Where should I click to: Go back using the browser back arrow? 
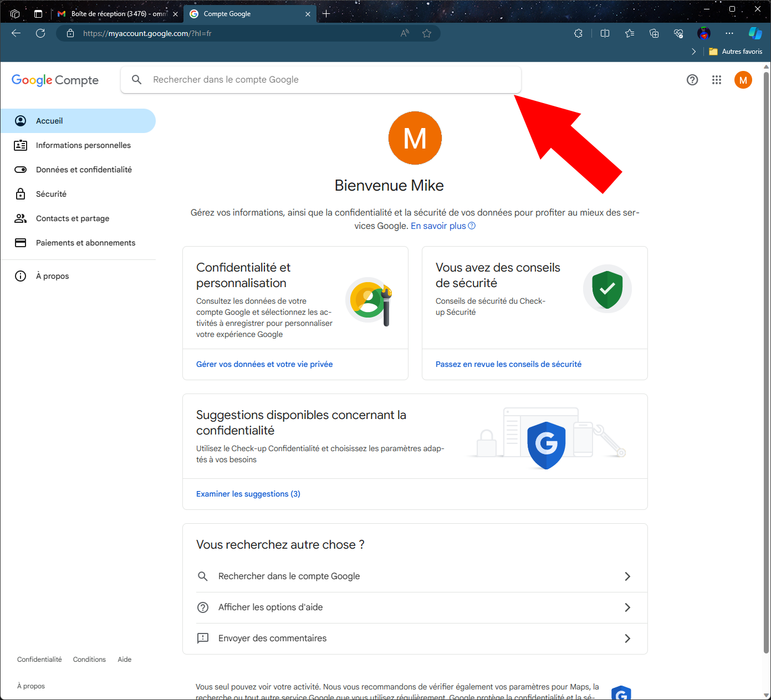coord(16,33)
